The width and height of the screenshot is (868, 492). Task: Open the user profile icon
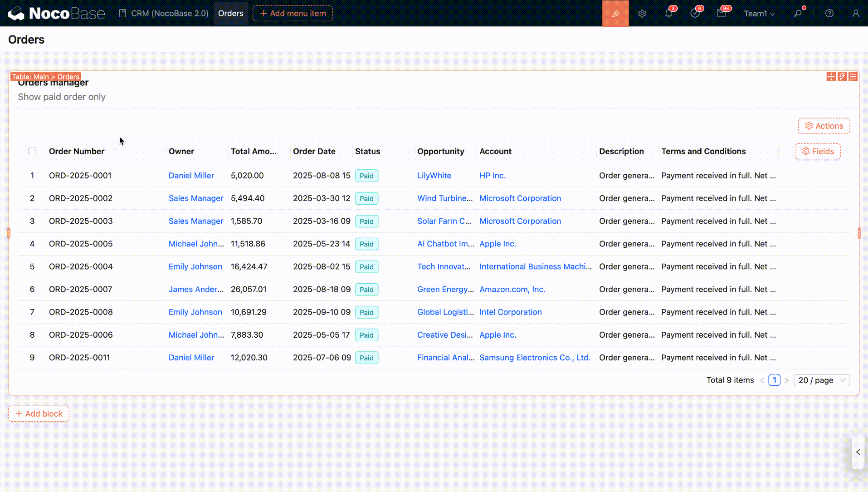click(855, 14)
